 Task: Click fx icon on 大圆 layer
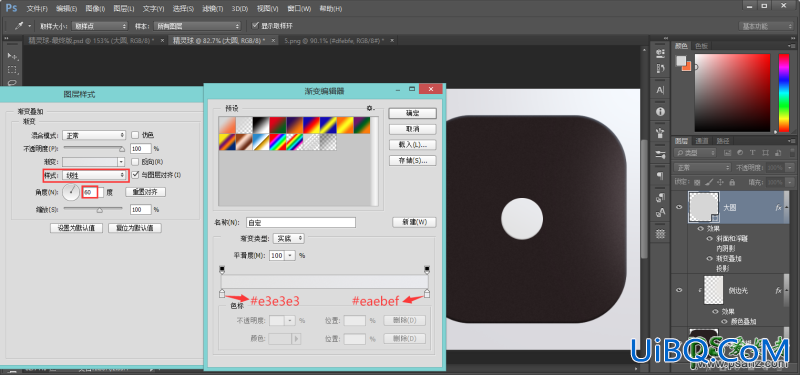pyautogui.click(x=779, y=208)
